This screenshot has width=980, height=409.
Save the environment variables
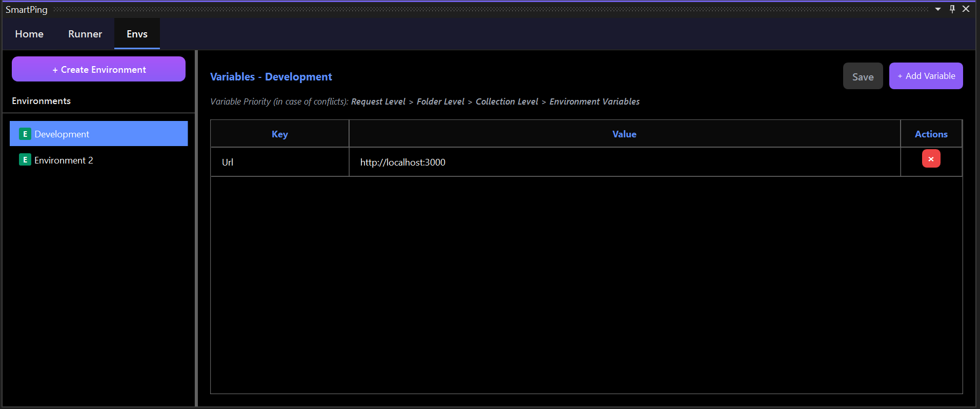coord(863,76)
